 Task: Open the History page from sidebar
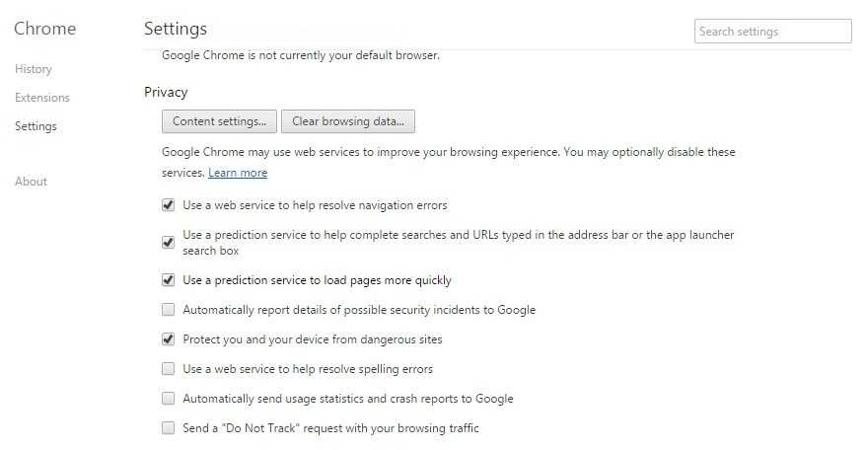click(x=34, y=69)
